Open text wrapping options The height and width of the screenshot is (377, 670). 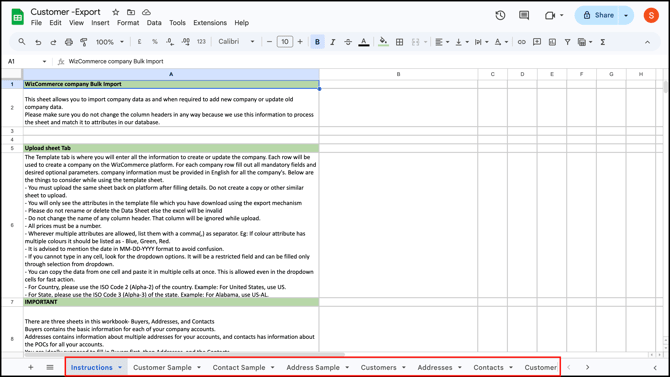click(x=481, y=42)
